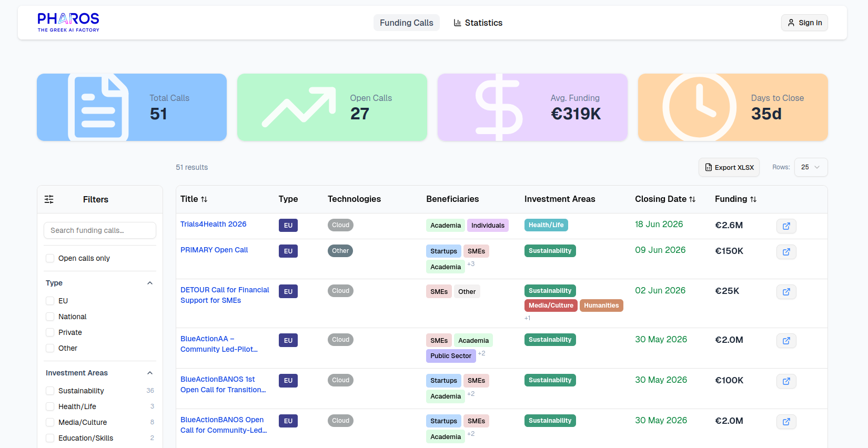This screenshot has width=868, height=448.
Task: Click the filters sliders icon
Action: (49, 199)
